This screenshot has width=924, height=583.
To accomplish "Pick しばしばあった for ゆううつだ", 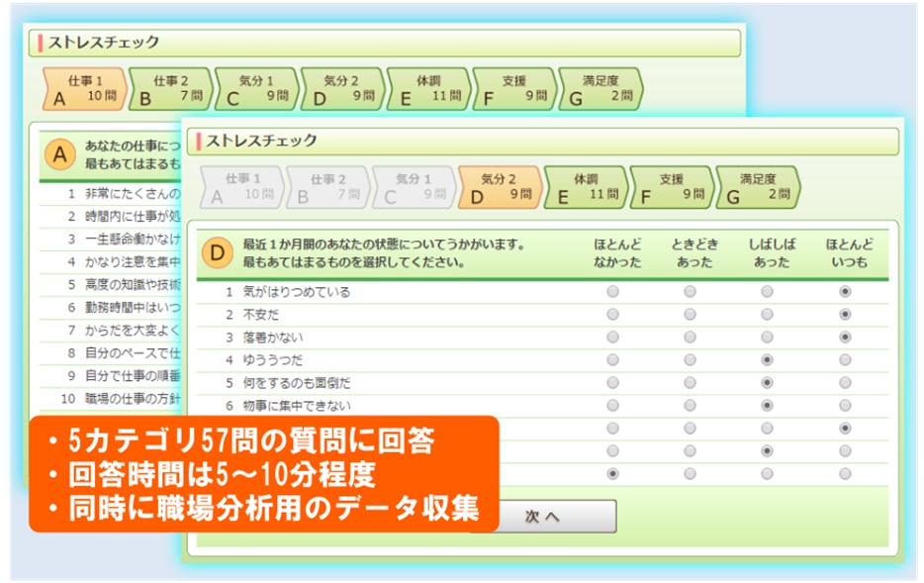I will coord(767,359).
